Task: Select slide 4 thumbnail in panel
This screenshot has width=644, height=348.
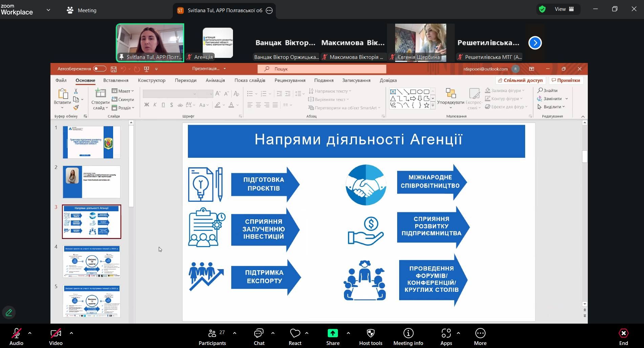Action: click(91, 261)
